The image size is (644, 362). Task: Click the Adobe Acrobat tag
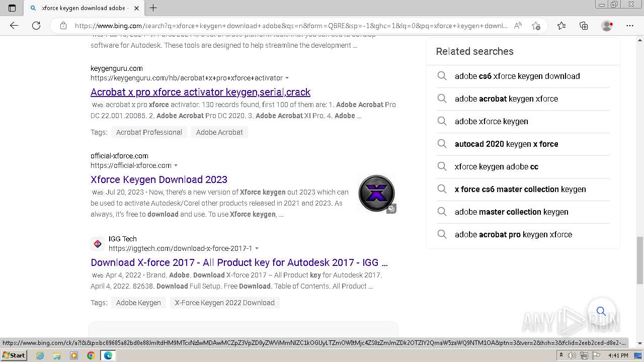219,132
